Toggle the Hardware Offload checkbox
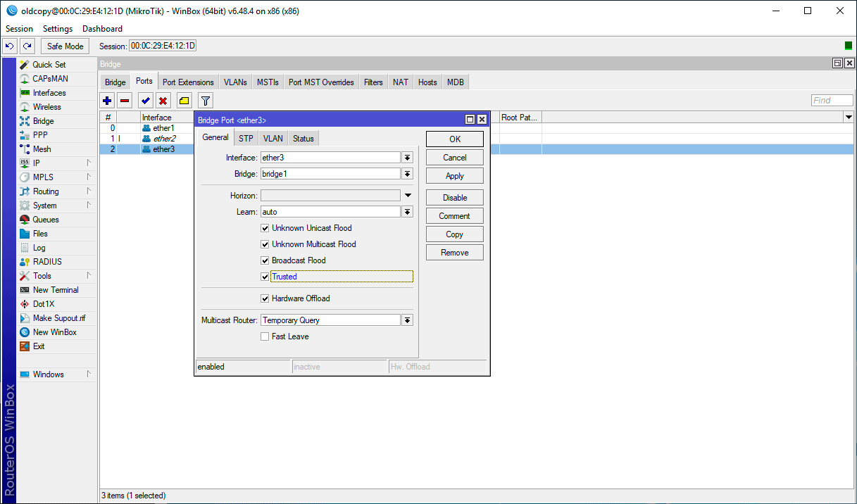This screenshot has height=504, width=857. coord(265,298)
